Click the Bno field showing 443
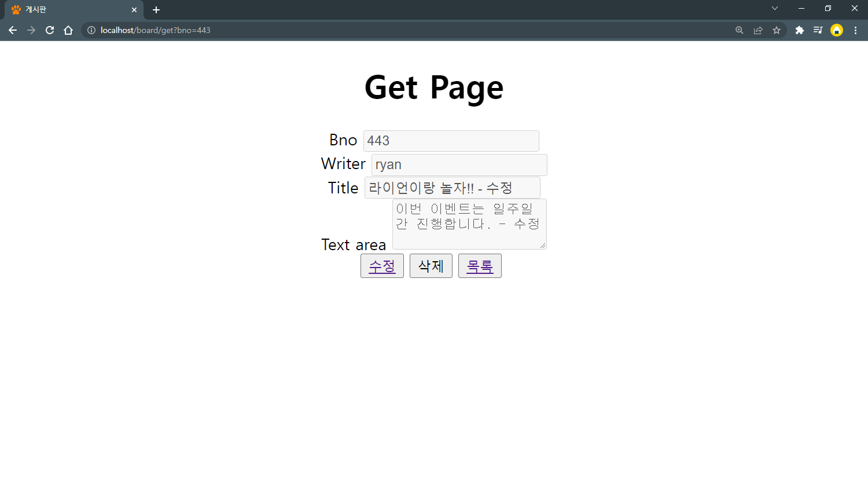Image resolution: width=868 pixels, height=498 pixels. (451, 141)
